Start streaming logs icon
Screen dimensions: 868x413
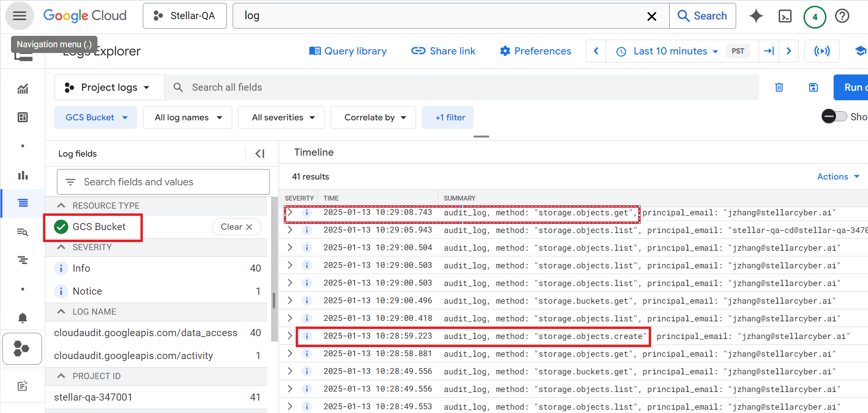[822, 51]
